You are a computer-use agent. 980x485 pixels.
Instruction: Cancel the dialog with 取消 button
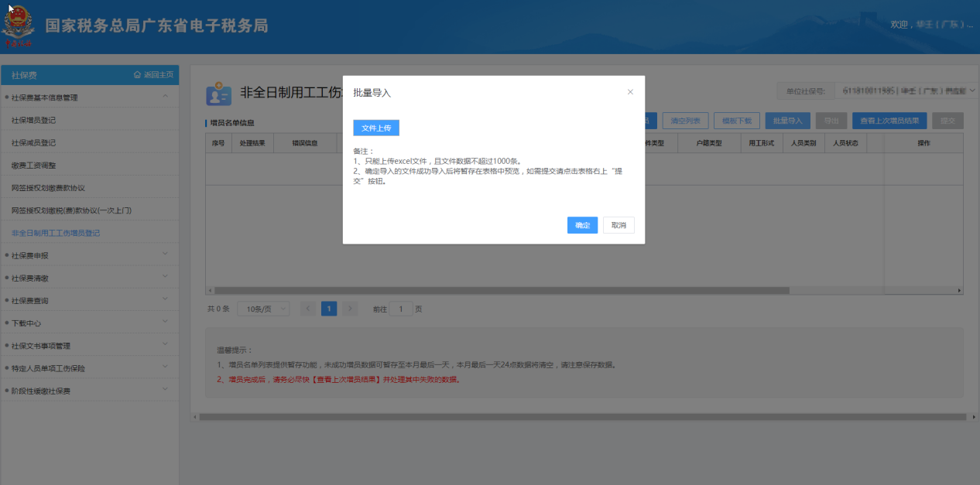click(x=618, y=225)
